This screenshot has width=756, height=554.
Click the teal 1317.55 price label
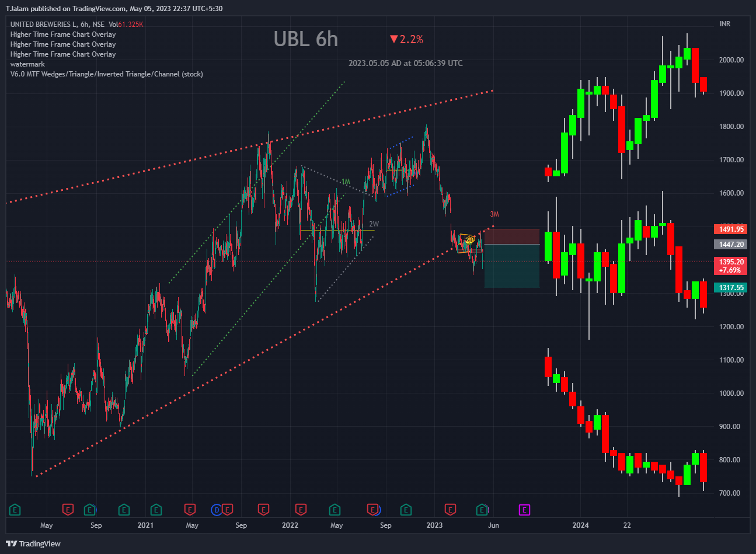731,288
